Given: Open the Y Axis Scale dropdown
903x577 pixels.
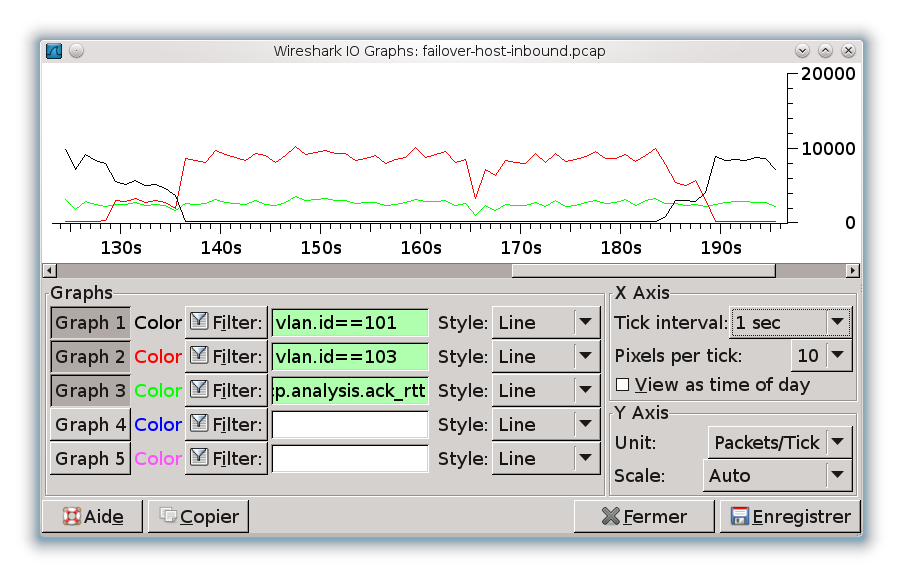Looking at the screenshot, I should 777,476.
